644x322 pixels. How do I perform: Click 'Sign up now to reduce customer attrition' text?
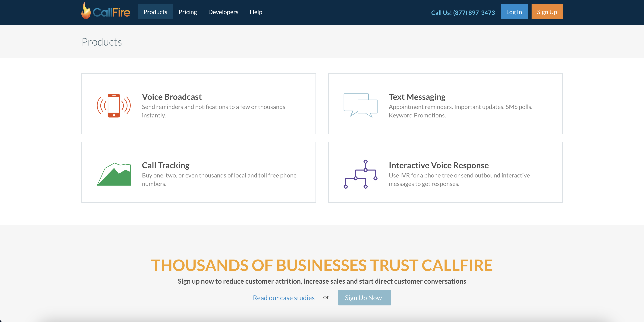[322, 281]
